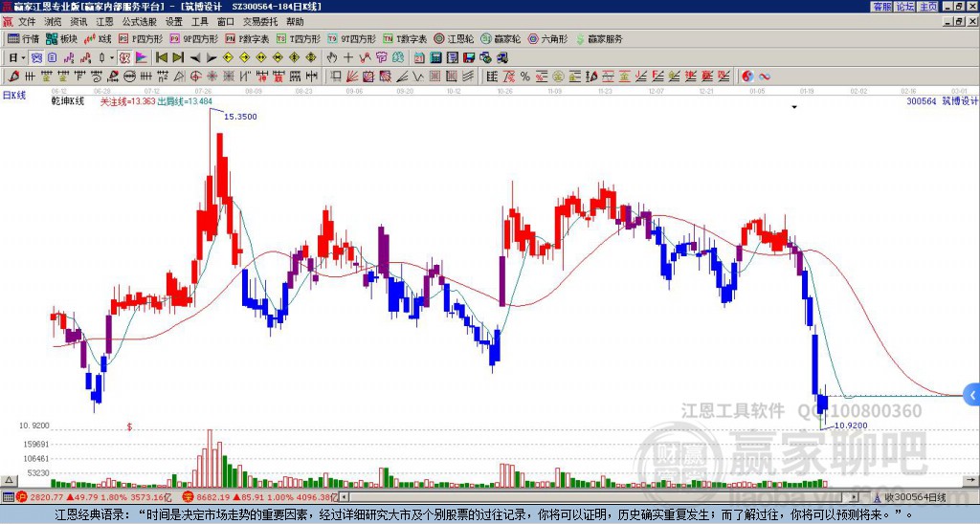The height and width of the screenshot is (524, 980).
Task: Open the 浏览 menu
Action: 53,22
